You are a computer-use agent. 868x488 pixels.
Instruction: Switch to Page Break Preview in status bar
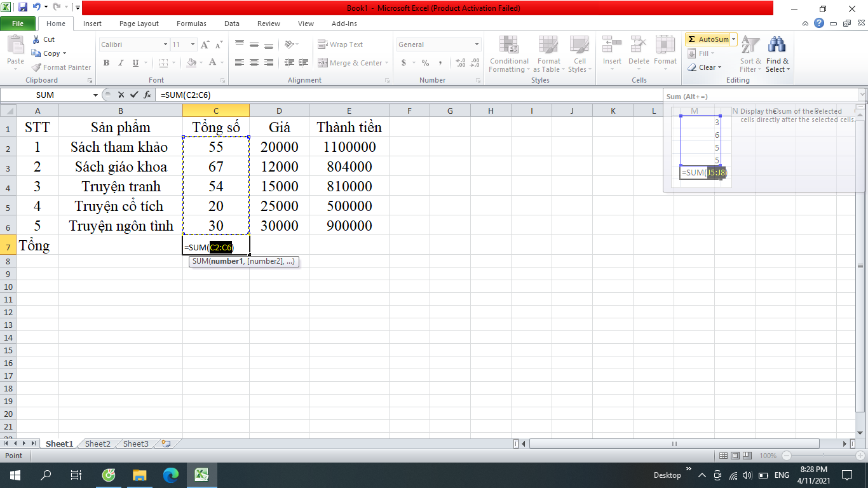[x=749, y=456]
